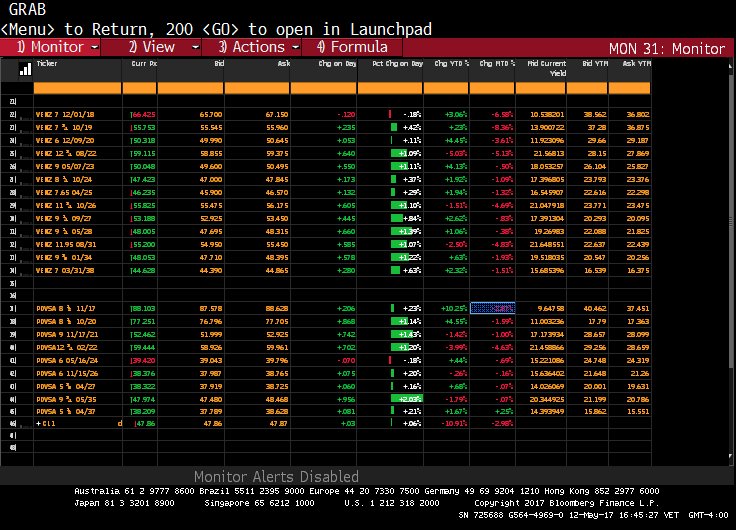
Task: Select the PDVSA 6 05/16/24 ticker
Action: pyautogui.click(x=67, y=361)
